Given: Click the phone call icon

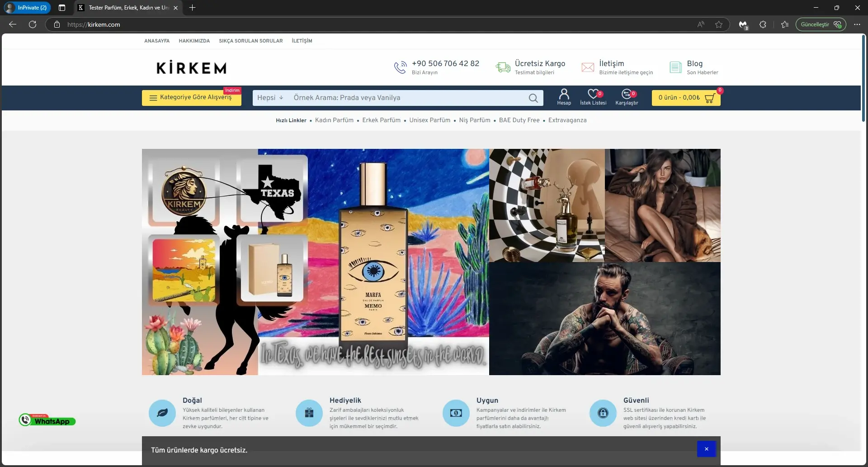Looking at the screenshot, I should coord(400,67).
